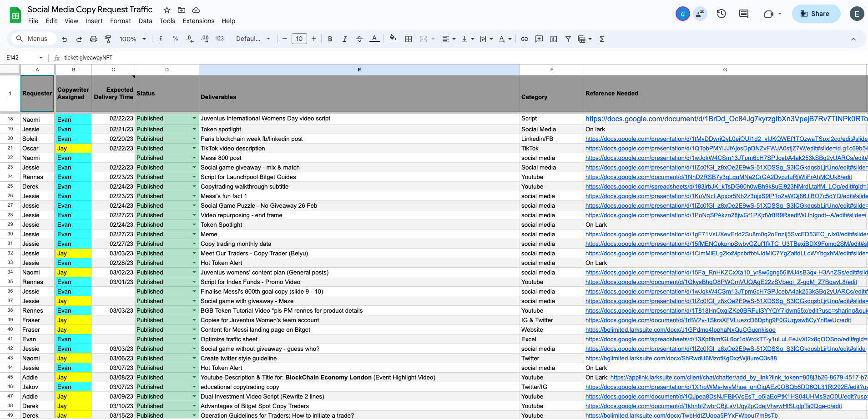Open status dropdown for Meme row
Viewport: 868px width, 419px height.
[x=194, y=234]
